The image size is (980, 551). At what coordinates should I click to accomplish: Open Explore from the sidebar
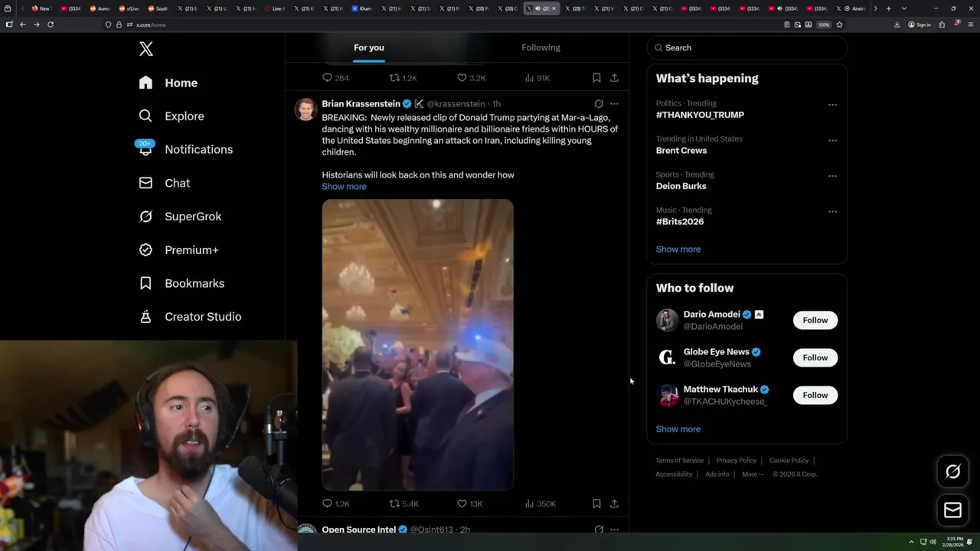click(x=171, y=116)
